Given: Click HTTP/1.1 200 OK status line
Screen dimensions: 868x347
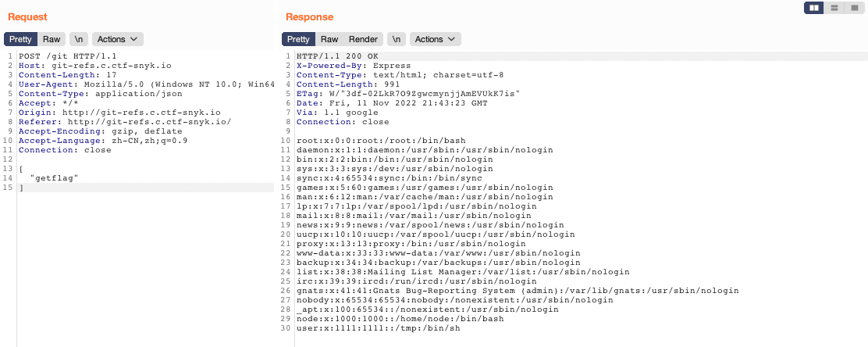Looking at the screenshot, I should coord(338,56).
